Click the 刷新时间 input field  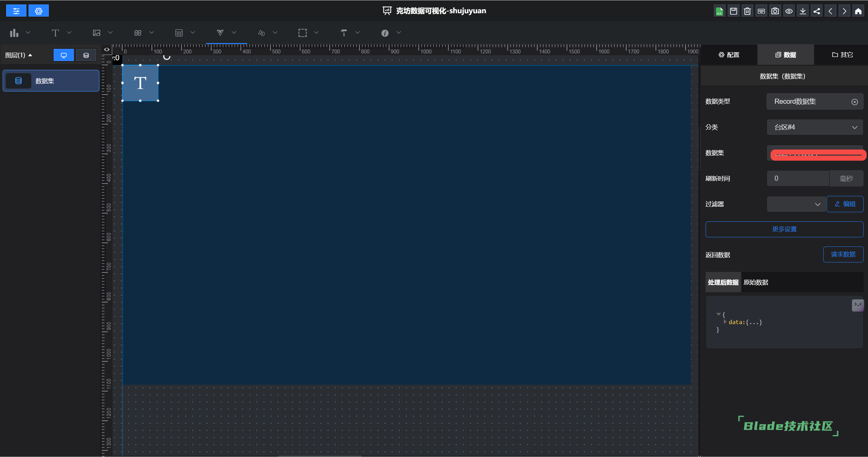click(x=798, y=178)
